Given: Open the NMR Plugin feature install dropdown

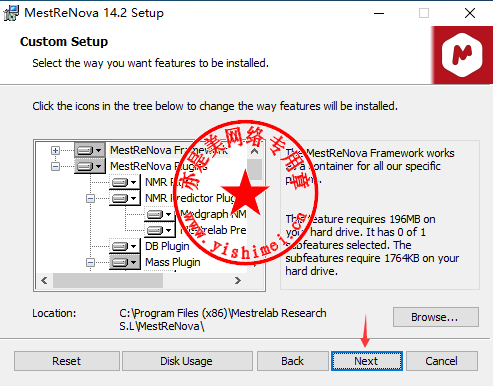Looking at the screenshot, I should pyautogui.click(x=125, y=182).
